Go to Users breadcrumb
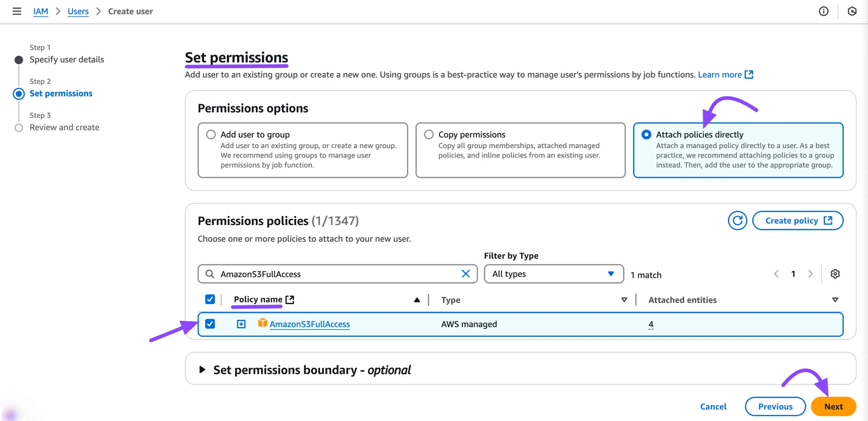 click(78, 11)
